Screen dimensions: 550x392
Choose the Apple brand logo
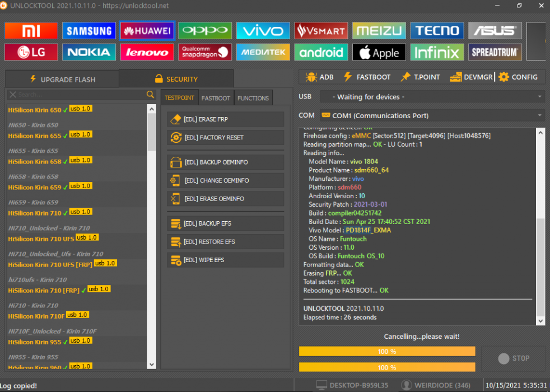coord(379,52)
